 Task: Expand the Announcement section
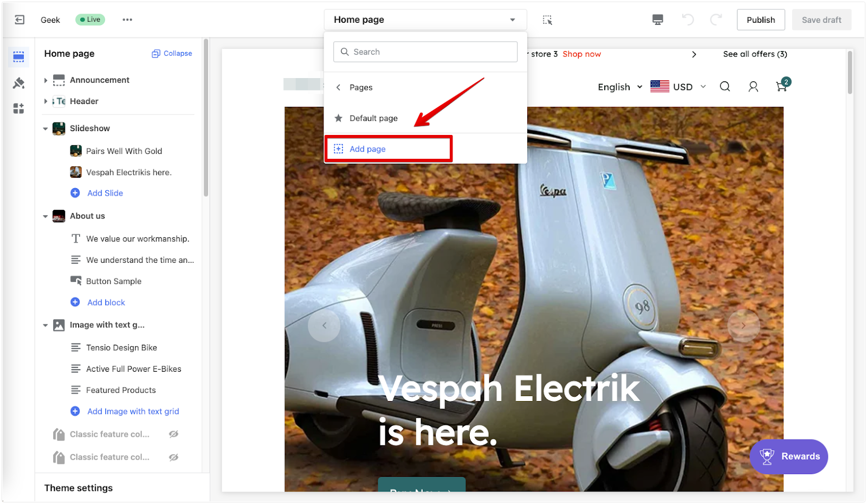46,80
